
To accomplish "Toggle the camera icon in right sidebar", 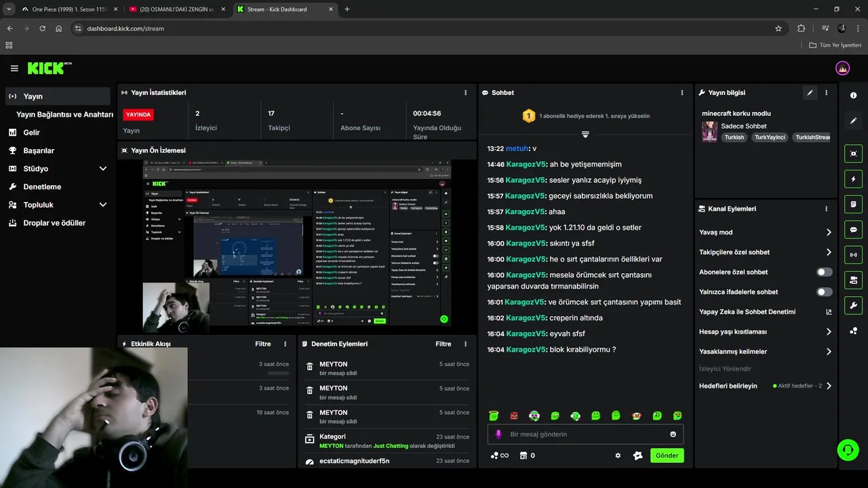I will pyautogui.click(x=854, y=280).
